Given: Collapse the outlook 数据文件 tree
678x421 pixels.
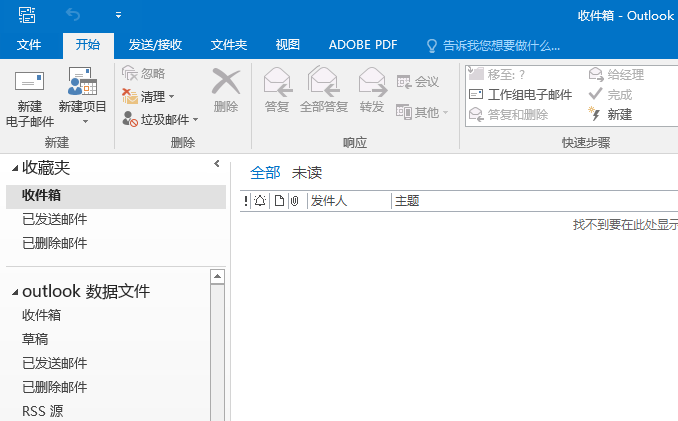Looking at the screenshot, I should (14, 292).
